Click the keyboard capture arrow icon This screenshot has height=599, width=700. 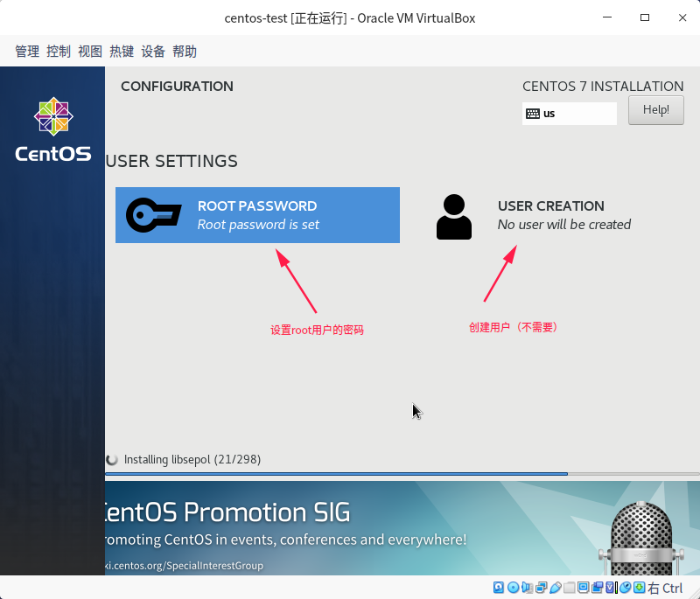pyautogui.click(x=640, y=588)
